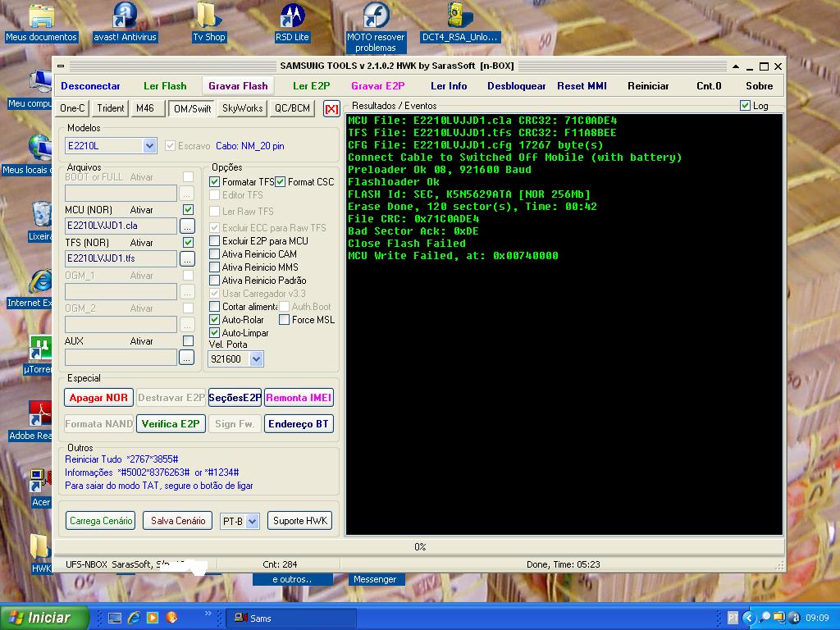840x630 pixels.
Task: Click the Remonta IMEI button
Action: point(299,398)
